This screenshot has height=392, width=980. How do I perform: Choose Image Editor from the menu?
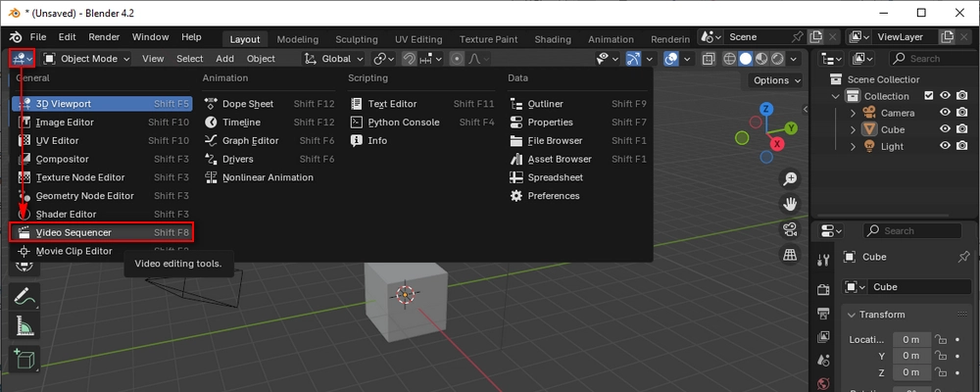point(103,122)
